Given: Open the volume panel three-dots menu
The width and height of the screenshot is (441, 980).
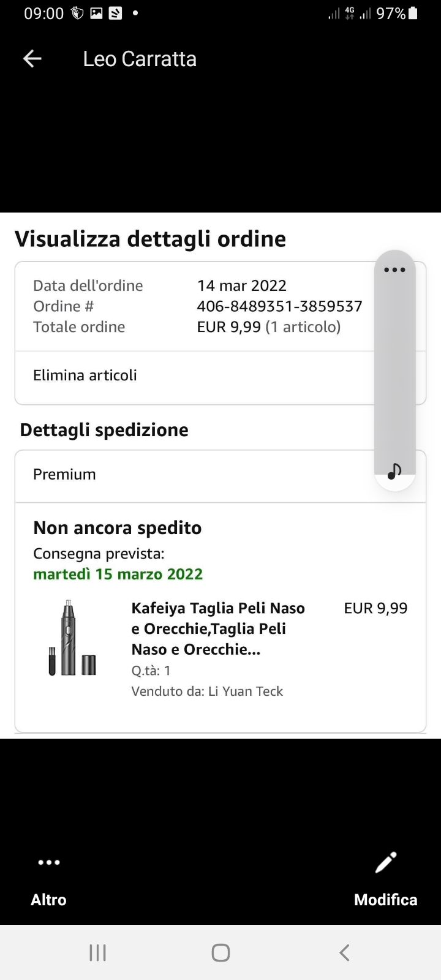Looking at the screenshot, I should (395, 270).
